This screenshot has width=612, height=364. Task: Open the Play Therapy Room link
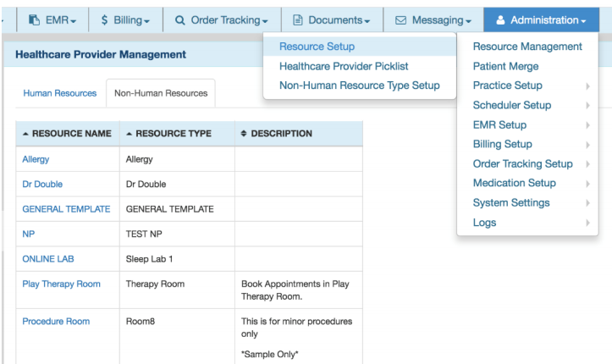(x=61, y=284)
